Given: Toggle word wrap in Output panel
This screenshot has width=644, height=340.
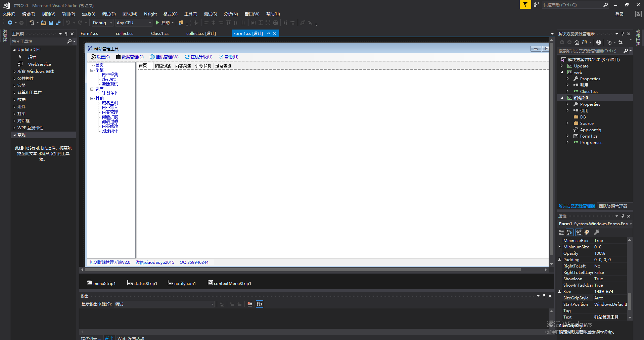Looking at the screenshot, I should [259, 304].
